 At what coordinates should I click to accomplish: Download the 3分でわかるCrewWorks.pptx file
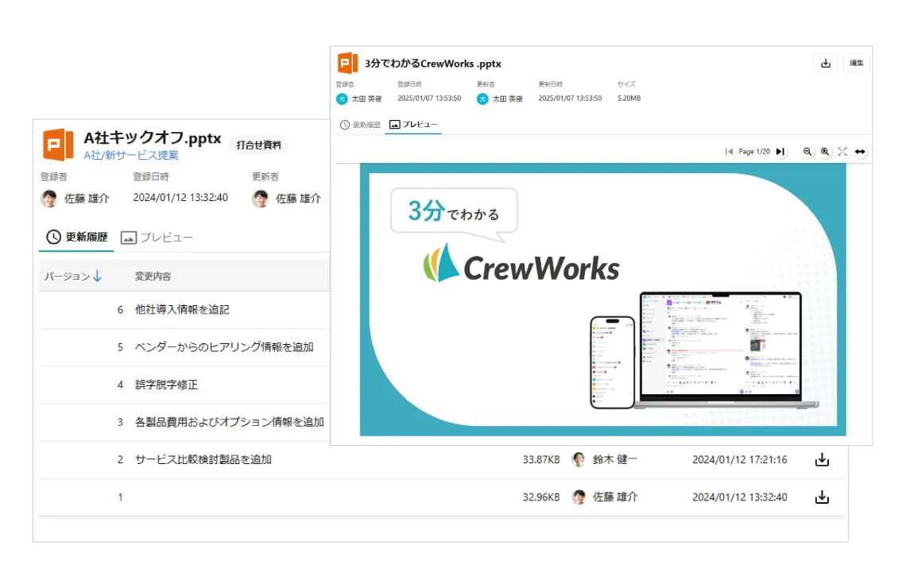[825, 64]
